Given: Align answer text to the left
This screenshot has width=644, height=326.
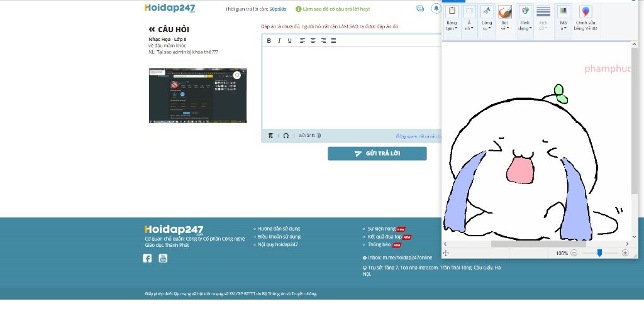Looking at the screenshot, I should coord(303,41).
